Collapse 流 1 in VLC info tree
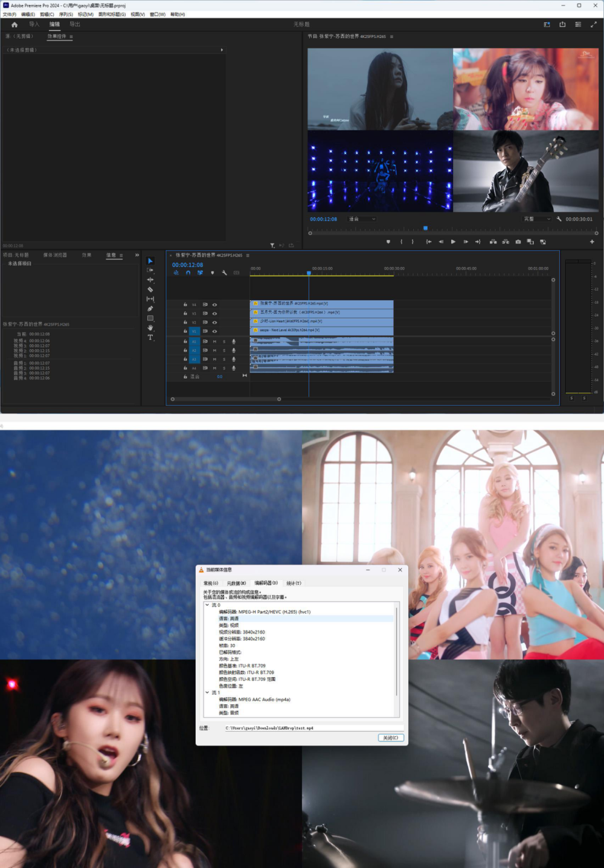Screen dimensions: 604x868 coord(207,693)
